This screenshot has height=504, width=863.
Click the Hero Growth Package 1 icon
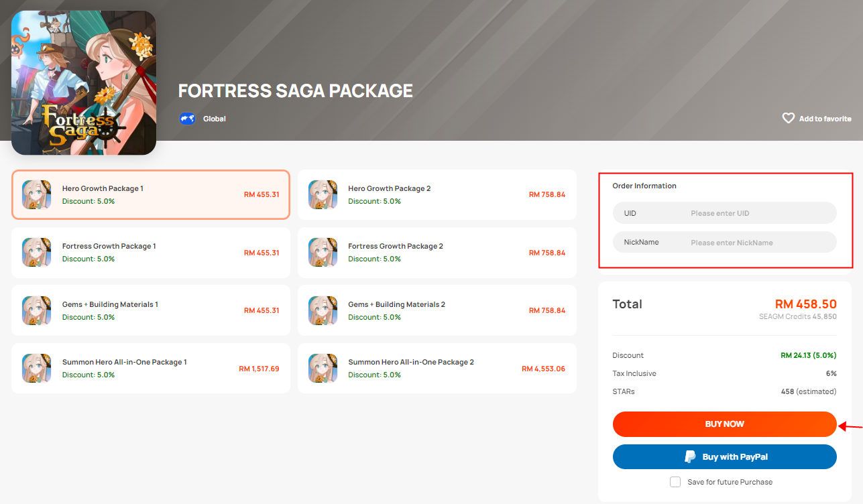(x=36, y=194)
